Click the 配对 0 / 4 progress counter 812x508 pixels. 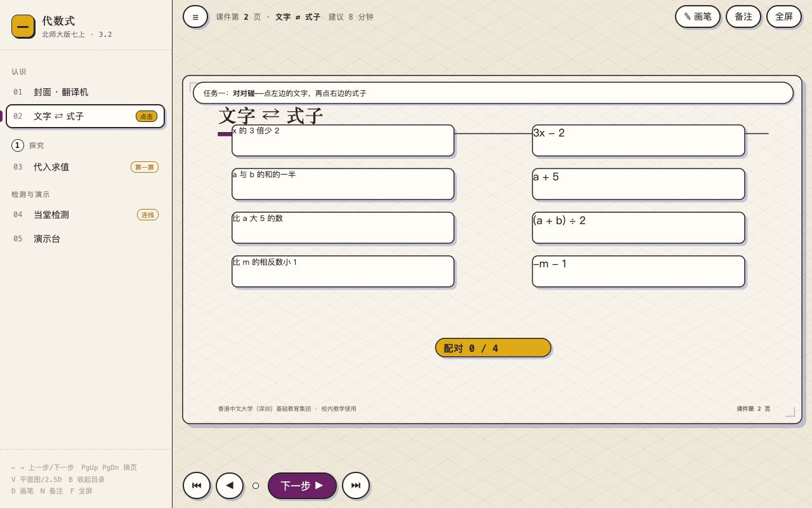pos(493,348)
